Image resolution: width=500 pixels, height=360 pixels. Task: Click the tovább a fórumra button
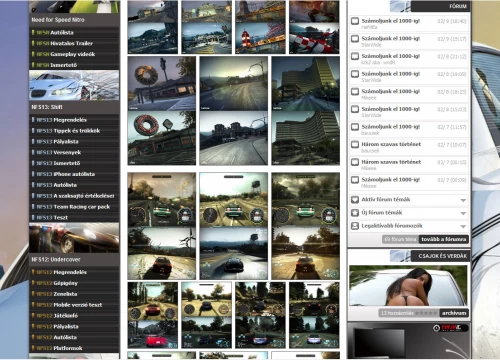coord(444,239)
